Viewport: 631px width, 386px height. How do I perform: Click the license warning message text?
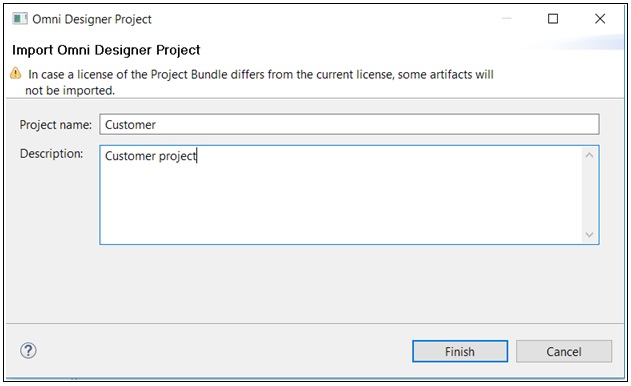(260, 82)
